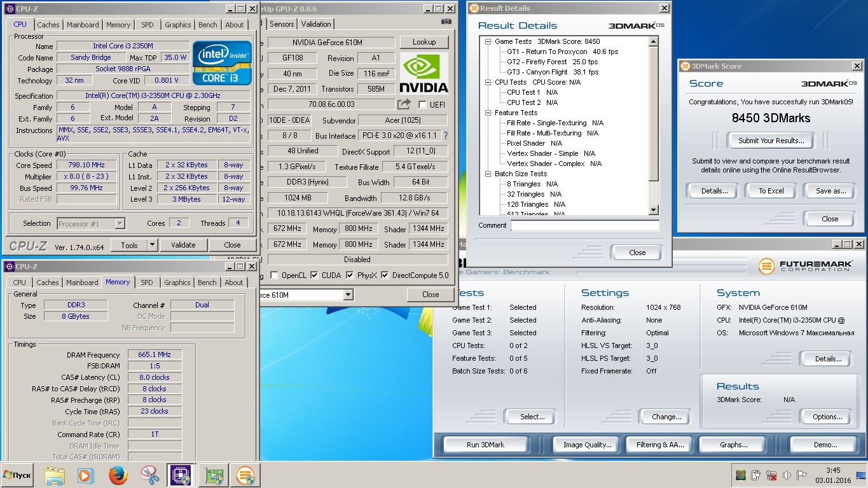Click the top CPU-Z window title bar icon
868x488 pixels.
pyautogui.click(x=9, y=9)
